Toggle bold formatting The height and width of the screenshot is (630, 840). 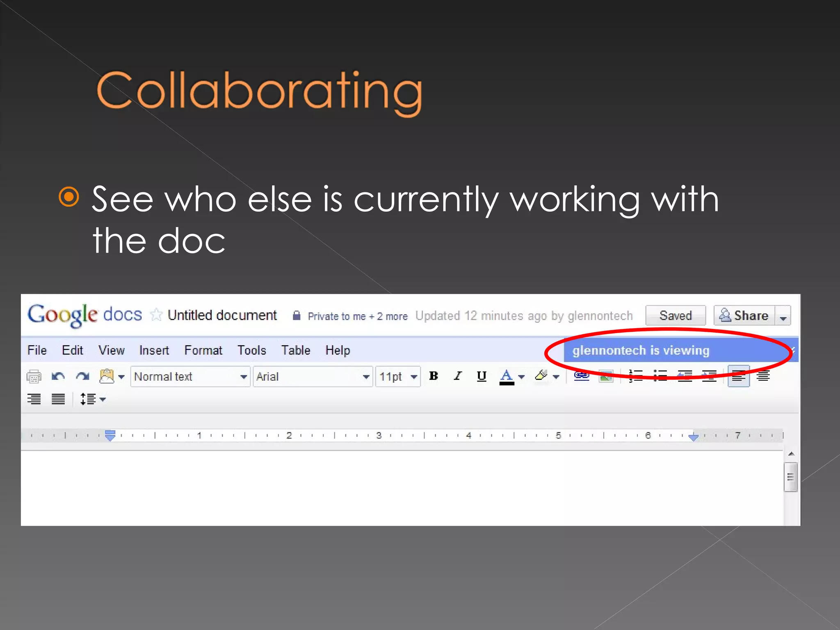(434, 376)
